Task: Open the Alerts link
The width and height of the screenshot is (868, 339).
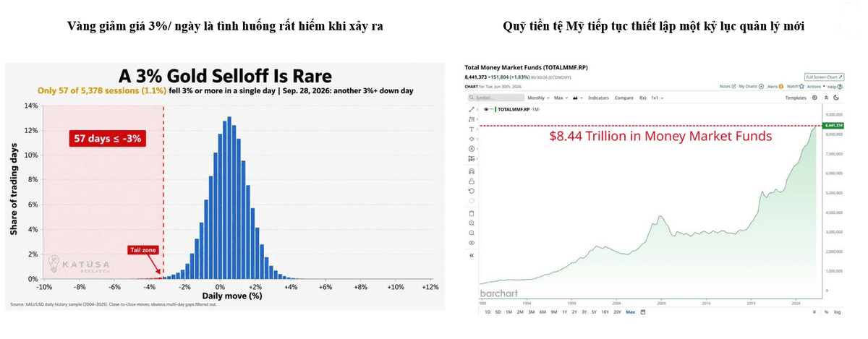Action: 775,86
